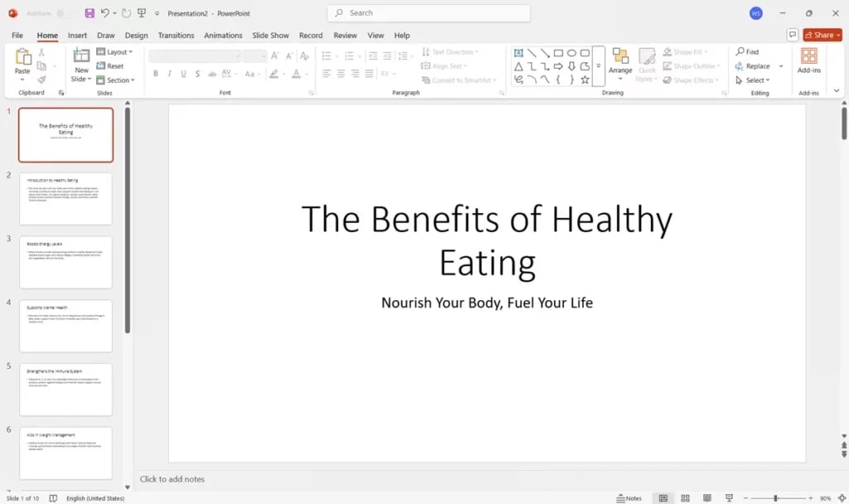Increase the font size
Viewport: 849px width, 504px height.
(274, 56)
